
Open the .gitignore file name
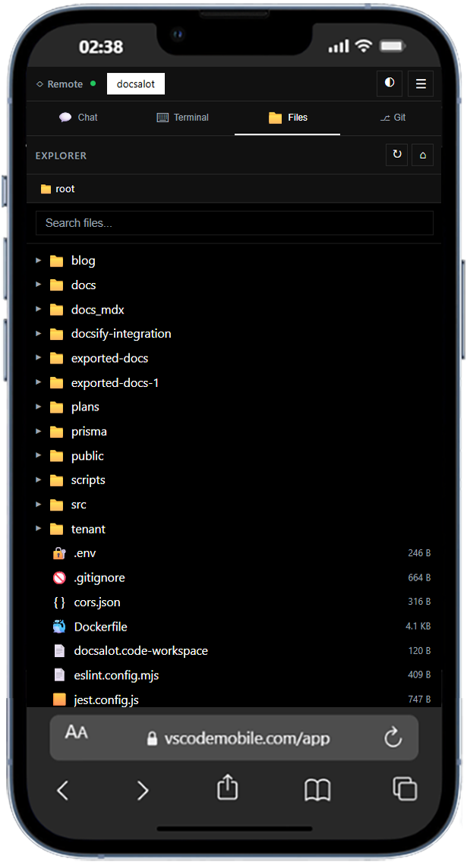pos(99,578)
